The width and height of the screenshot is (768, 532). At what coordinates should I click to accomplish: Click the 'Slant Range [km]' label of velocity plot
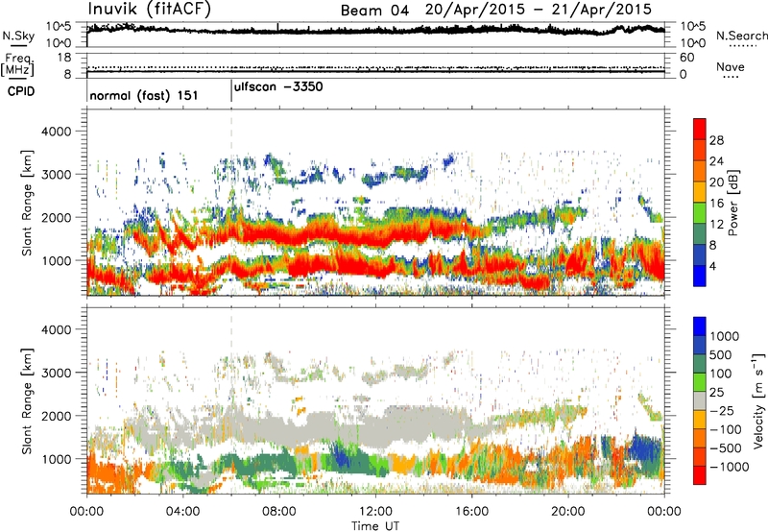coord(27,401)
